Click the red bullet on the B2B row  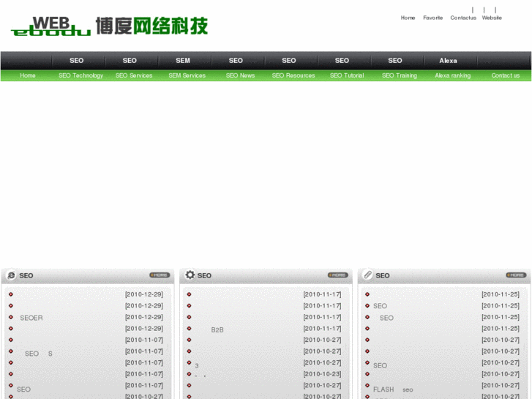(189, 329)
